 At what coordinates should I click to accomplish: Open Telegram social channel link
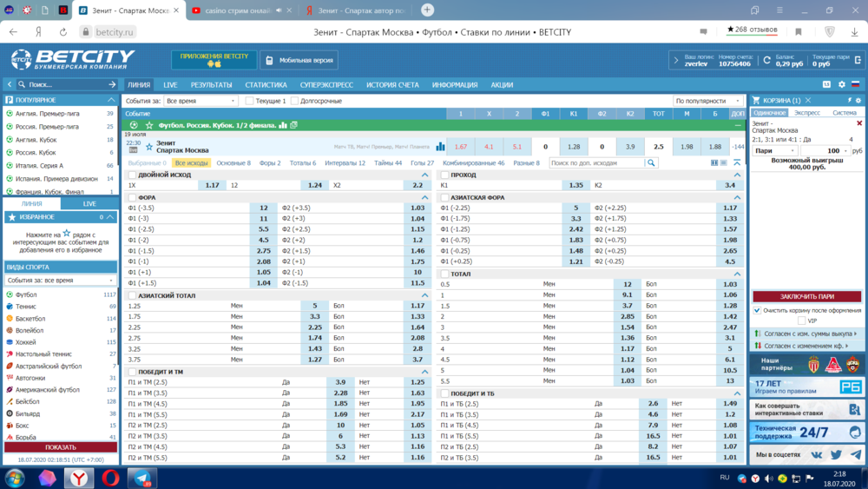[x=856, y=454]
